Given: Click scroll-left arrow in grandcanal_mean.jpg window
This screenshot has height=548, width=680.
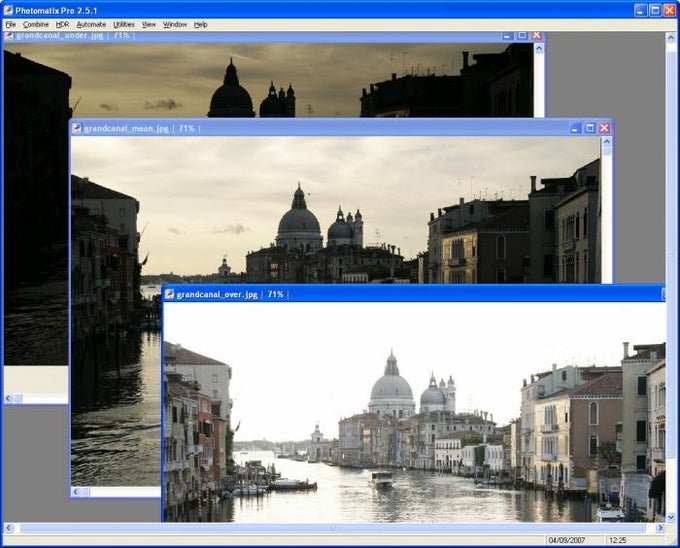Looking at the screenshot, I should click(x=77, y=492).
